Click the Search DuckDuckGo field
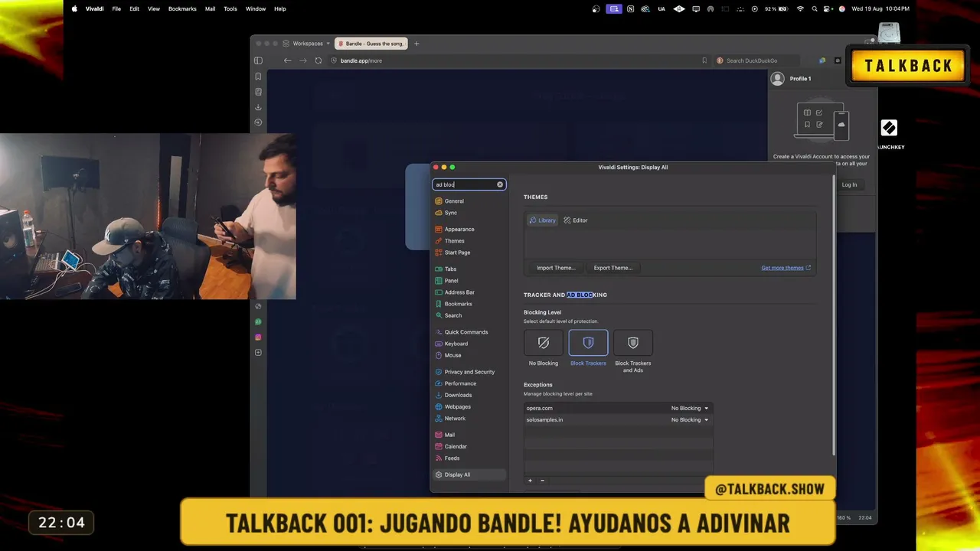Viewport: 980px width, 551px height. pyautogui.click(x=756, y=60)
